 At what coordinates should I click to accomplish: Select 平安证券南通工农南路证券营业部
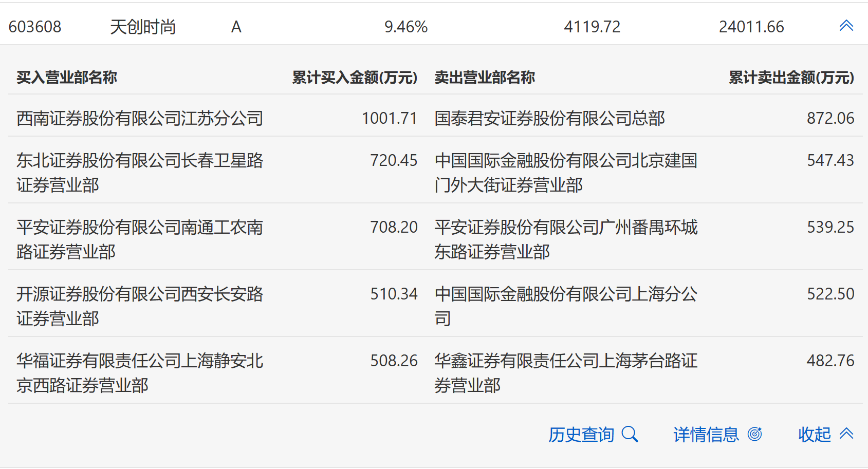click(x=140, y=239)
